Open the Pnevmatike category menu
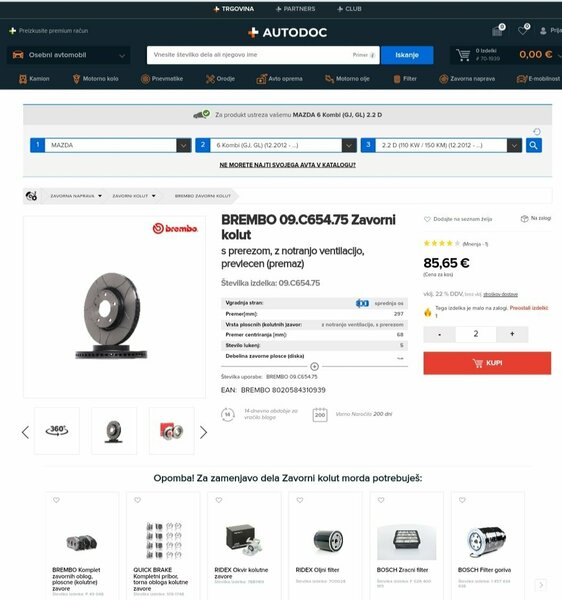The image size is (562, 600). (x=162, y=79)
